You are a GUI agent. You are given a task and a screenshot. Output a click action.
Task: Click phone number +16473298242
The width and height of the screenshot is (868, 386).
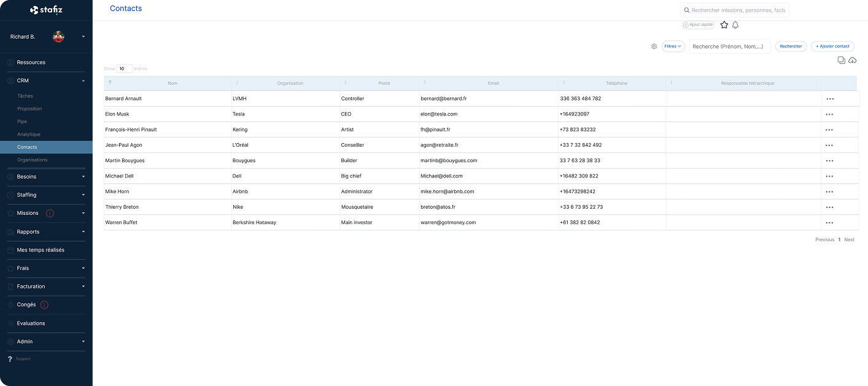[577, 191]
